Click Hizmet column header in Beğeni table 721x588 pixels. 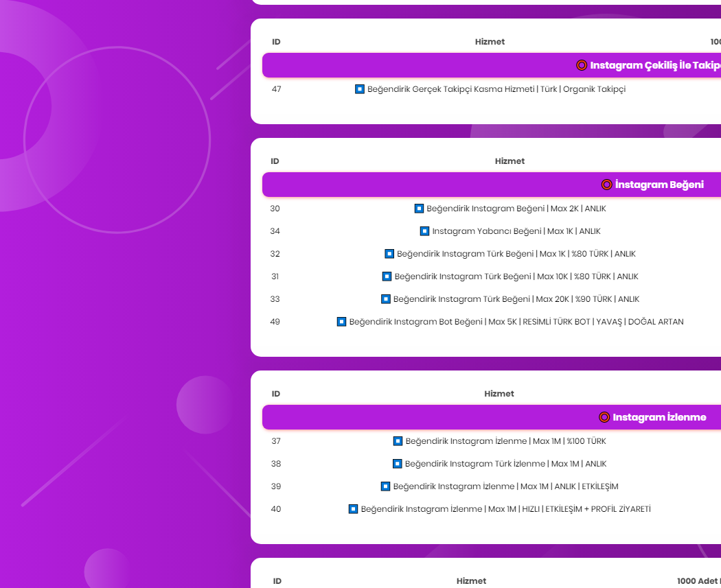(510, 161)
